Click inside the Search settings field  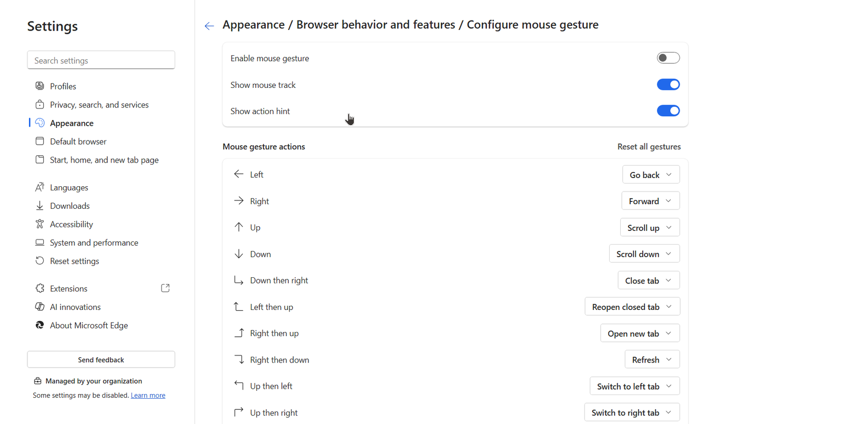click(100, 60)
